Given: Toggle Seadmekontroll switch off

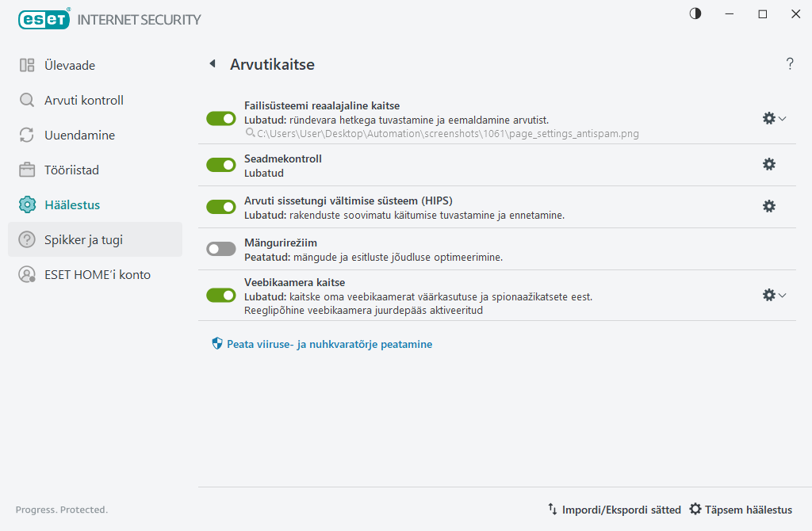Looking at the screenshot, I should coord(221,165).
